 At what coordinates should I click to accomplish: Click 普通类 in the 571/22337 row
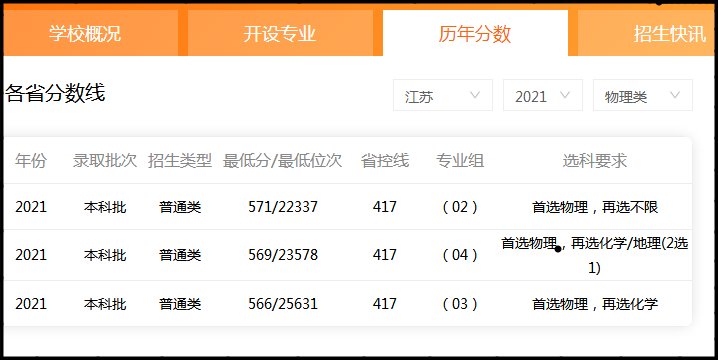click(180, 207)
